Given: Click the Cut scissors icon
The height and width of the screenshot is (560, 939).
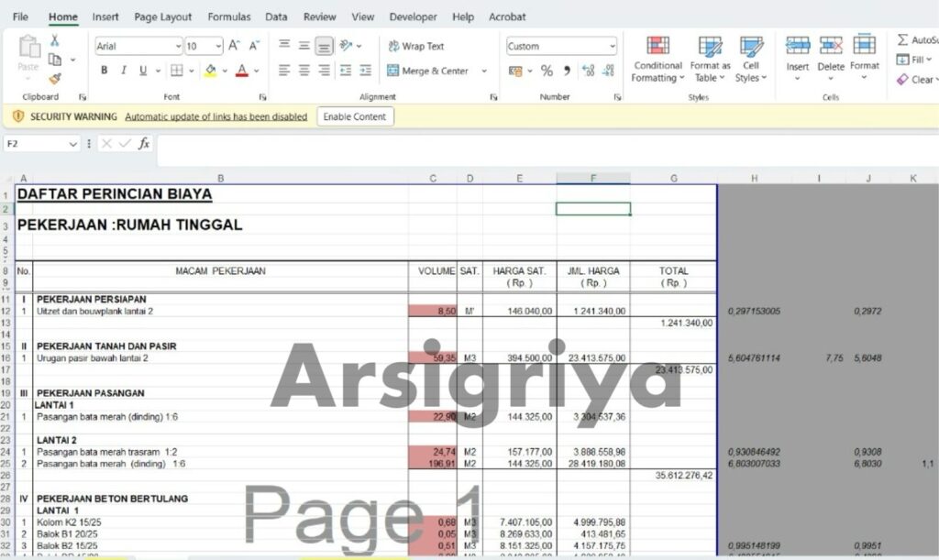Looking at the screenshot, I should tap(55, 40).
